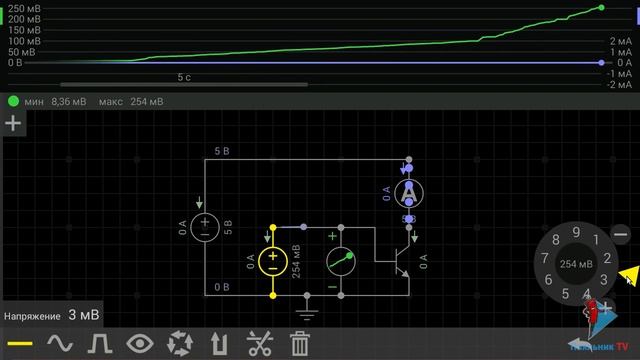Toggle the eye visibility icon
This screenshot has width=640, height=360.
[x=140, y=343]
